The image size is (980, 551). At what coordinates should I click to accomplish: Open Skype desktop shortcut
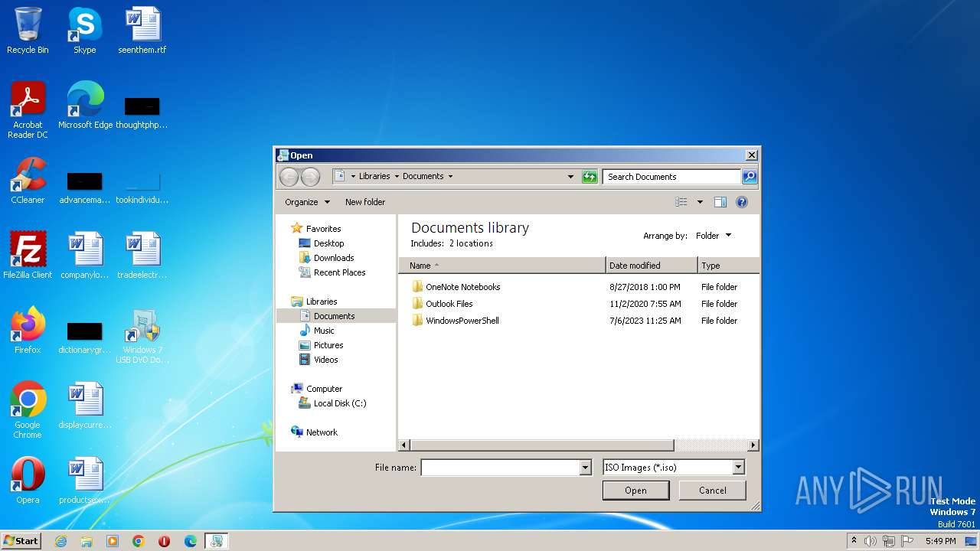[x=85, y=31]
